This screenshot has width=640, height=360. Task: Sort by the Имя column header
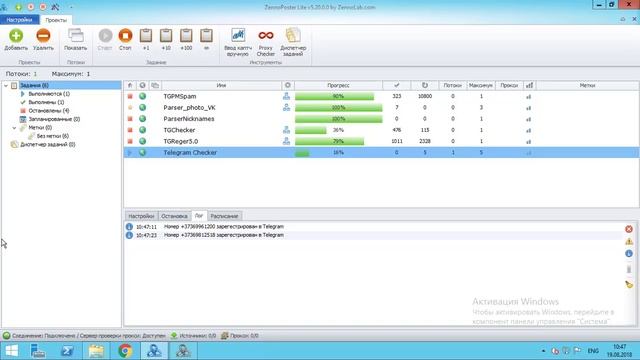[x=221, y=85]
